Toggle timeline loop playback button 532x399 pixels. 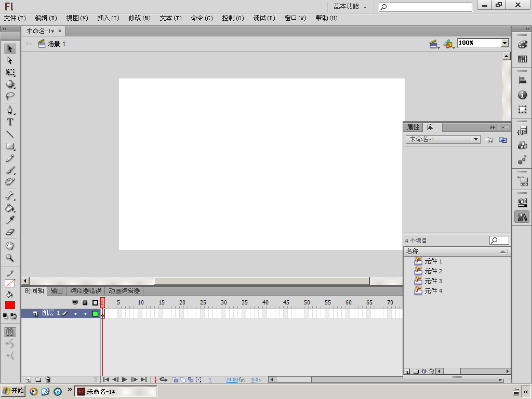(x=164, y=380)
